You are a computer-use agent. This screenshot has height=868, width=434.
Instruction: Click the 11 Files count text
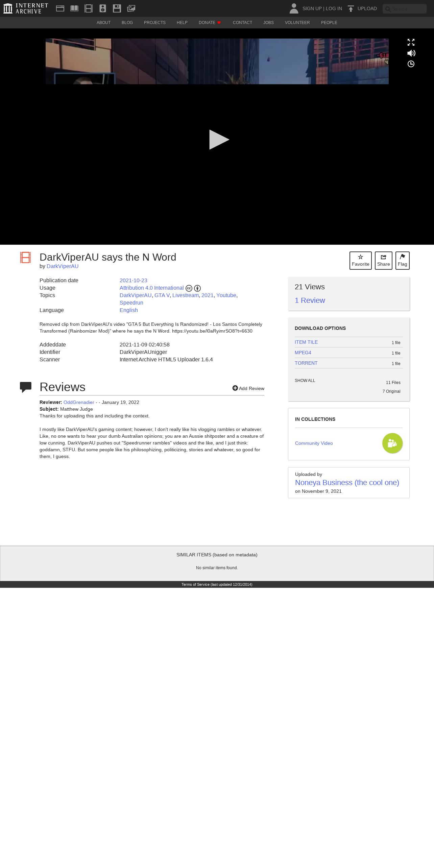393,383
